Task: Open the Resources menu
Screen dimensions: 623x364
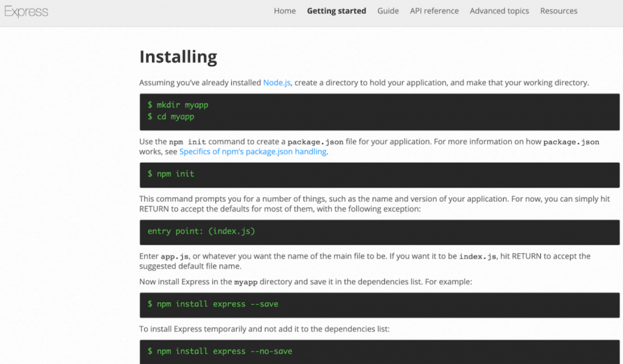Action: (559, 11)
